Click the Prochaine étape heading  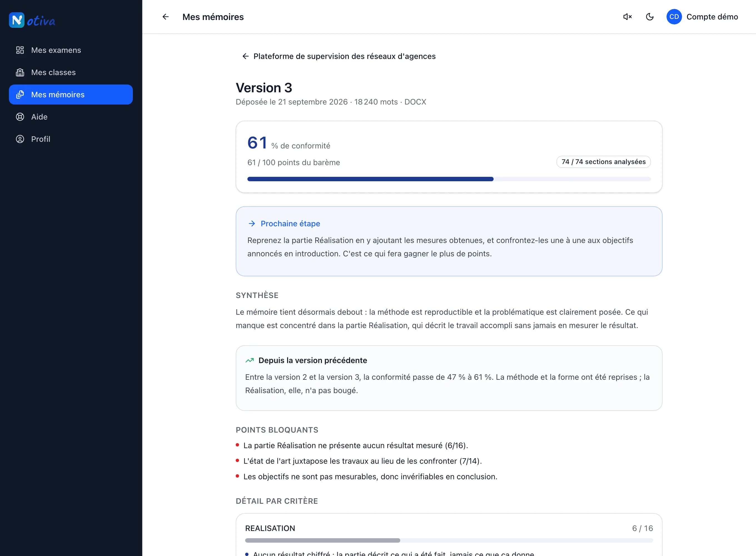click(290, 224)
